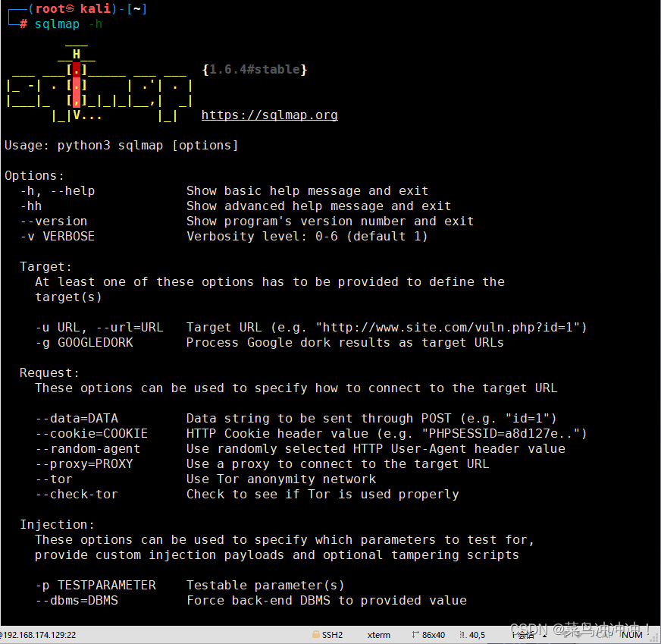
Task: Click the "--check-tor" option text
Action: coord(77,495)
